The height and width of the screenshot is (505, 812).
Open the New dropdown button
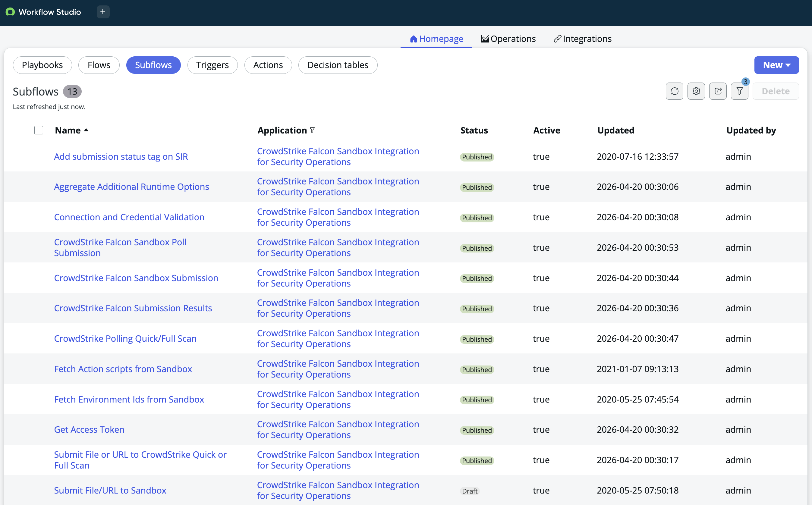[776, 65]
